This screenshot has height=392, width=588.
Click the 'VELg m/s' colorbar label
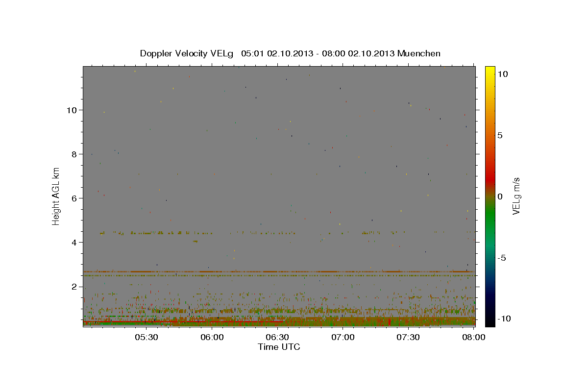[516, 196]
